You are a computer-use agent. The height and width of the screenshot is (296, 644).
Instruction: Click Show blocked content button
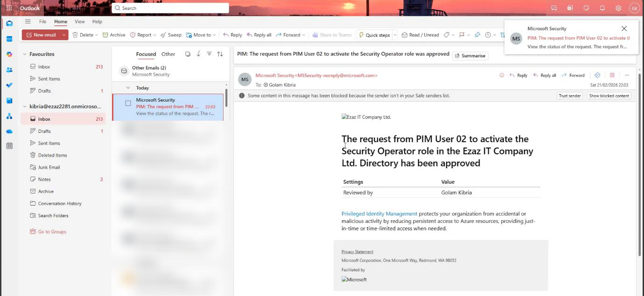(609, 96)
